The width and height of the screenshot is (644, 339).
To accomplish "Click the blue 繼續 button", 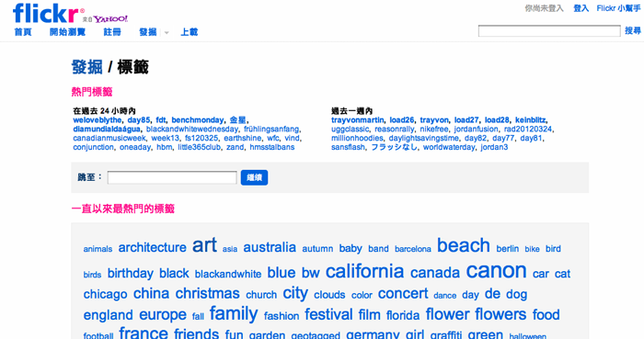I will pos(254,177).
